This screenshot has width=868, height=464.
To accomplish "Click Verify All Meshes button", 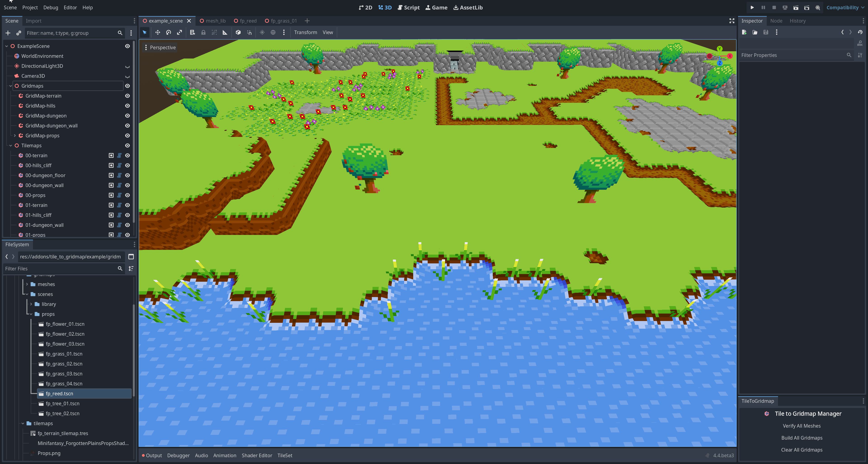I will coord(801,426).
